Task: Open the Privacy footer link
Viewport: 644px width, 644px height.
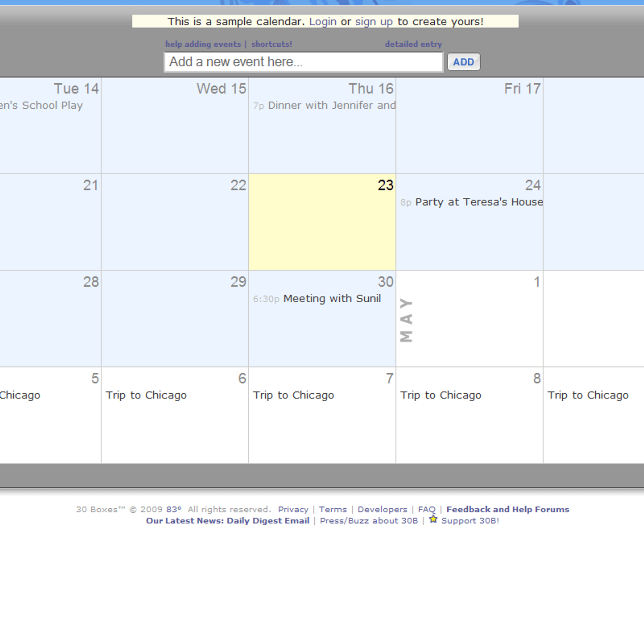Action: 293,510
